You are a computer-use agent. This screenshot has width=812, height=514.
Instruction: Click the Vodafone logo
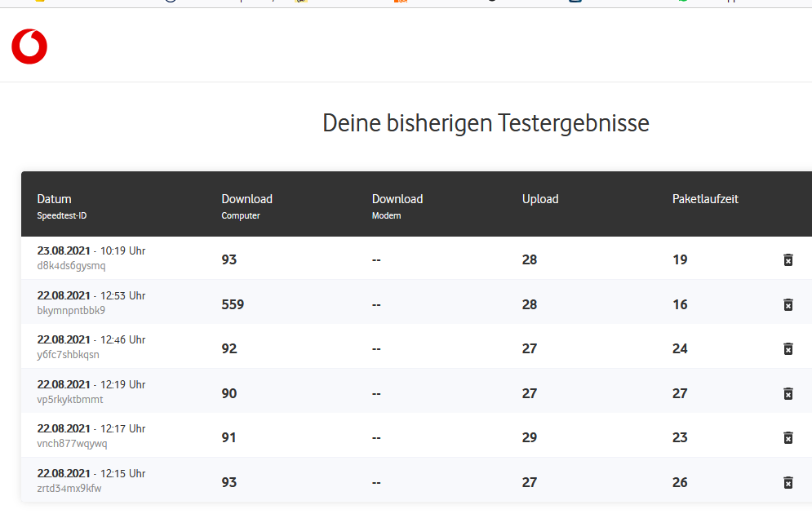(x=29, y=47)
